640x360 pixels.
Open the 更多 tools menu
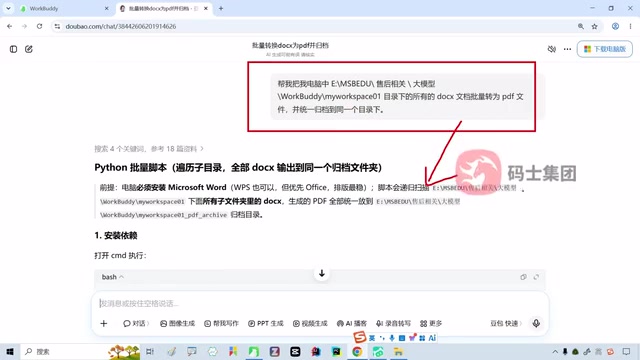431,323
